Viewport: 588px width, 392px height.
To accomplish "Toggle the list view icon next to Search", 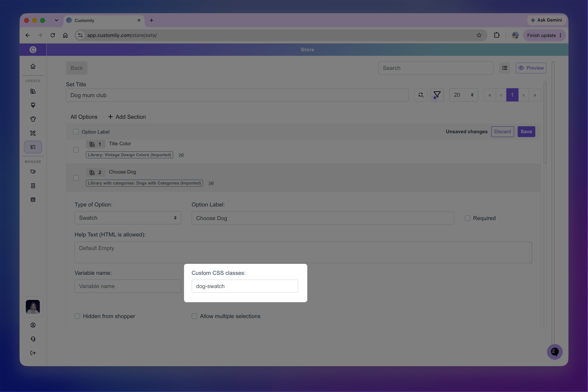I will pyautogui.click(x=504, y=68).
